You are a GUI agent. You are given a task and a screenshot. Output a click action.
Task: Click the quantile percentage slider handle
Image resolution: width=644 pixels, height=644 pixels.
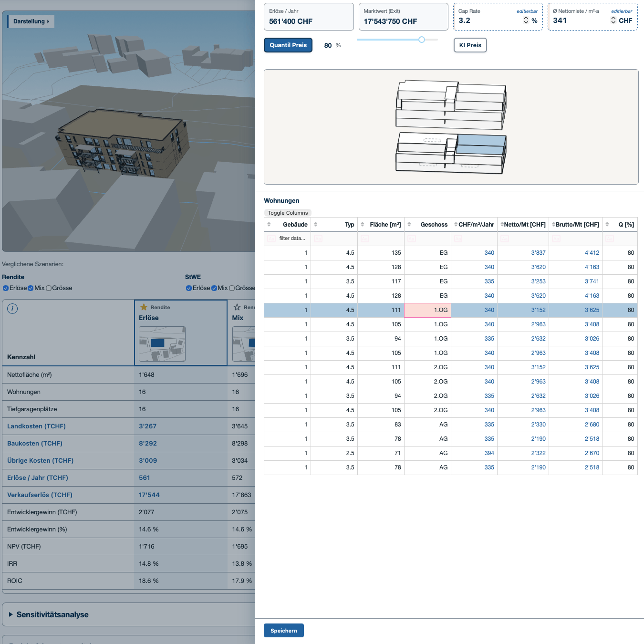[x=422, y=40]
